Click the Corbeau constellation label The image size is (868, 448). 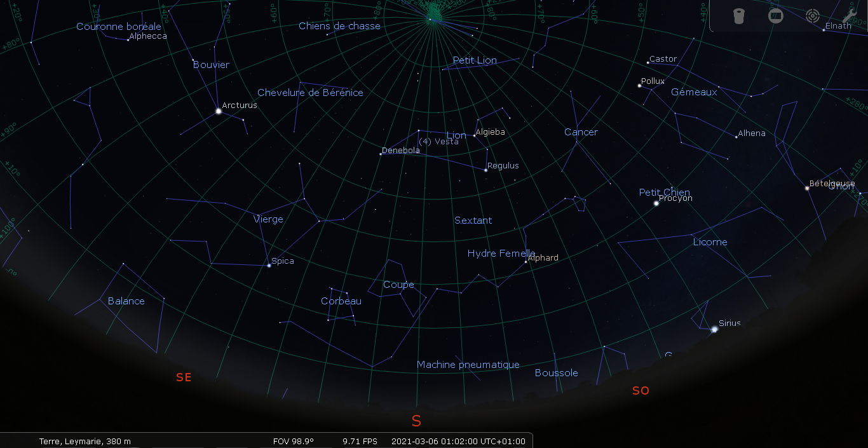click(341, 301)
